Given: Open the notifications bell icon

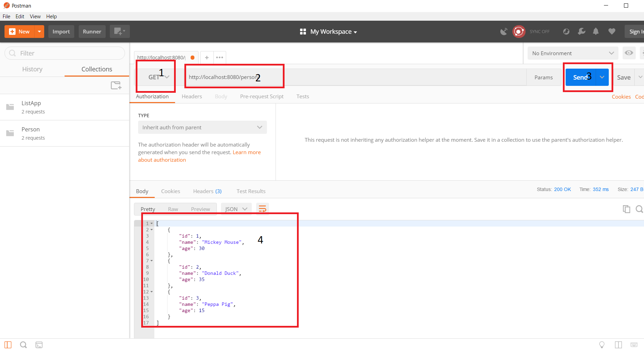Looking at the screenshot, I should click(x=596, y=31).
